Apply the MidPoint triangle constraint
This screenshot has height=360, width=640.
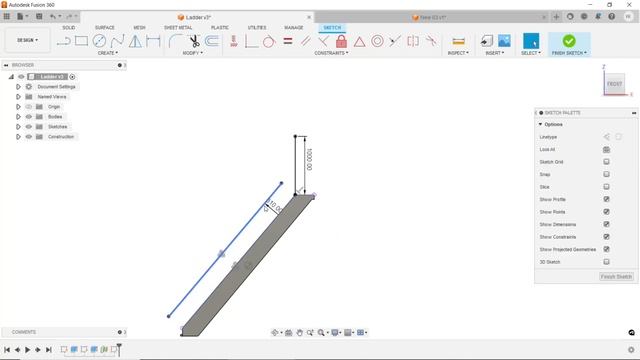359,42
